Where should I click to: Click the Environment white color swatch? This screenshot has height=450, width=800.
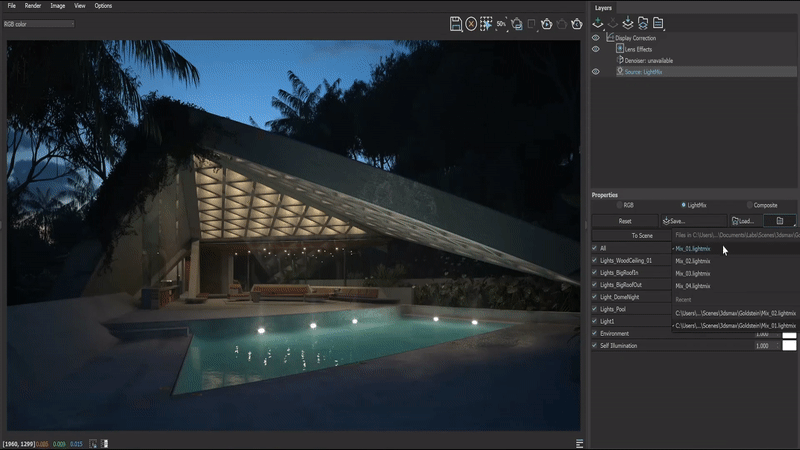click(789, 334)
